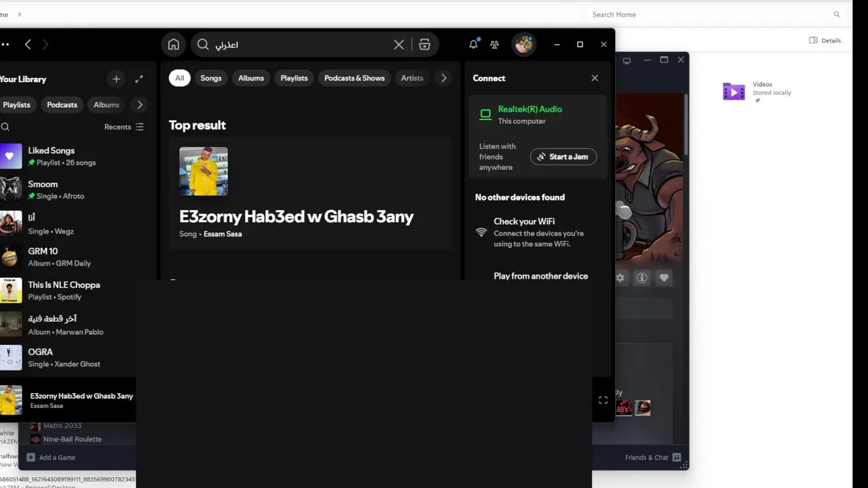Click Play from another device heading
This screenshot has width=868, height=488.
[x=540, y=276]
